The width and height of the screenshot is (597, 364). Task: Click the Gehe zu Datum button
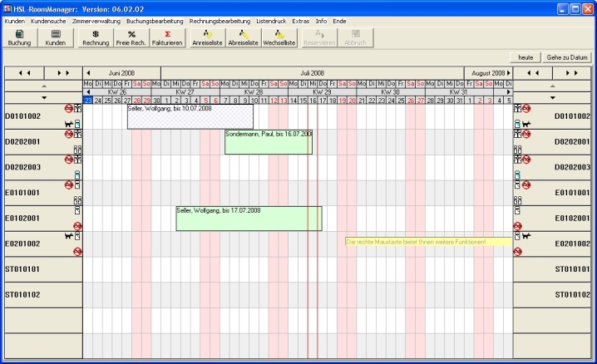[x=568, y=57]
